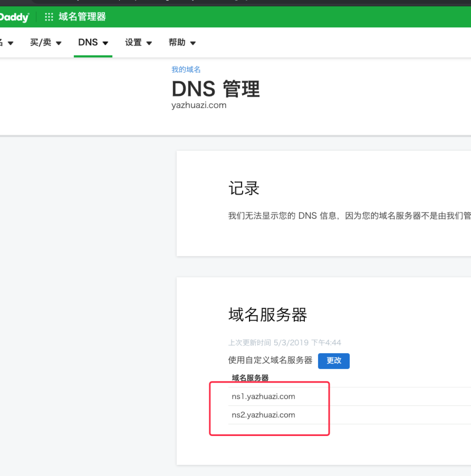Expand the arrow next to 帮助
Viewport: 471px width, 476px height.
coord(193,43)
